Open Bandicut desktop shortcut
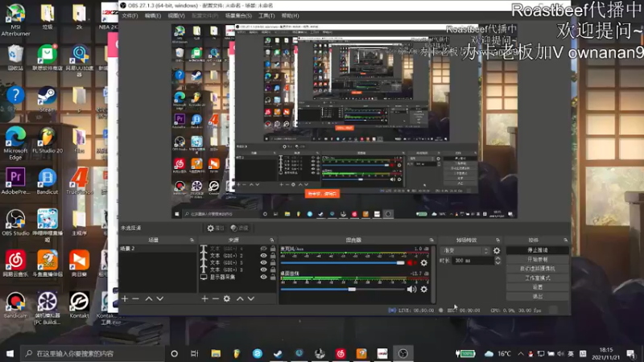Image resolution: width=644 pixels, height=362 pixels. coord(47,181)
